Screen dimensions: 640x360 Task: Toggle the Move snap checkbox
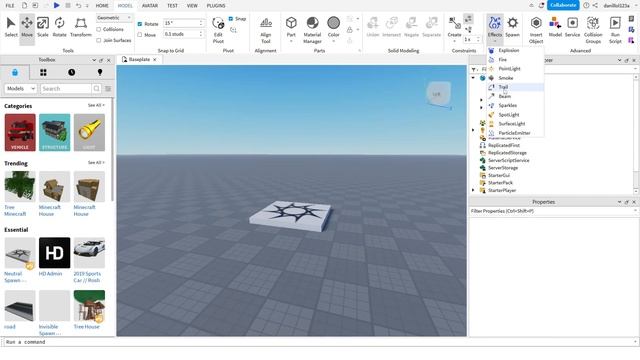click(140, 35)
